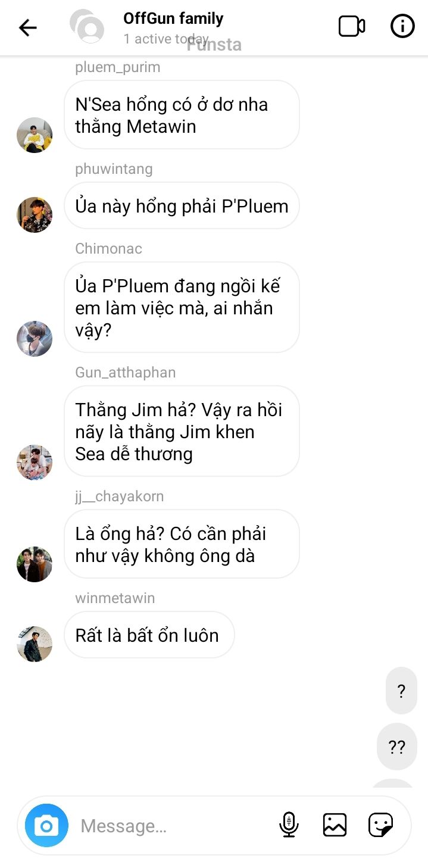The height and width of the screenshot is (868, 428).
Task: Go back using the arrow icon
Action: pos(28,27)
